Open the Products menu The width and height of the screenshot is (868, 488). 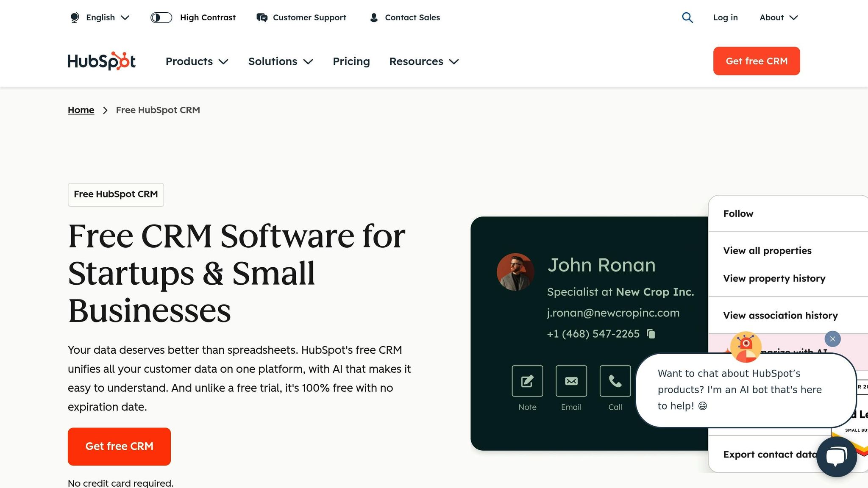[x=197, y=61]
